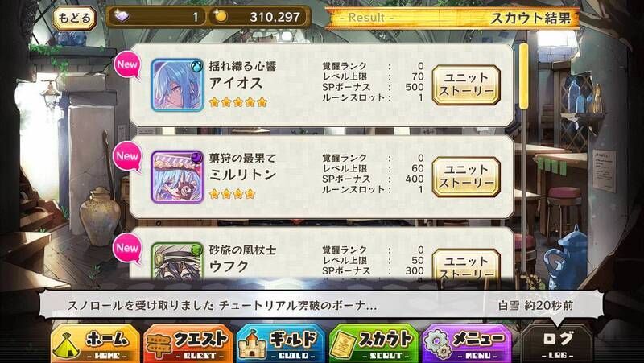Open the ログ log button
The height and width of the screenshot is (363, 644).
pos(557,344)
